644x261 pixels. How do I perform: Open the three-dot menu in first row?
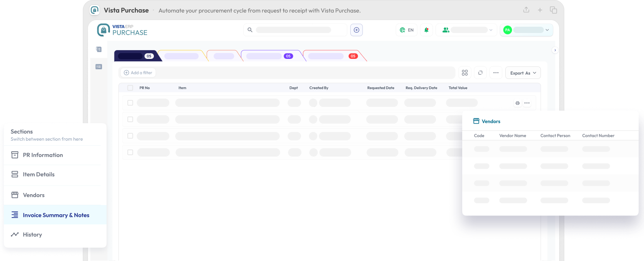527,103
